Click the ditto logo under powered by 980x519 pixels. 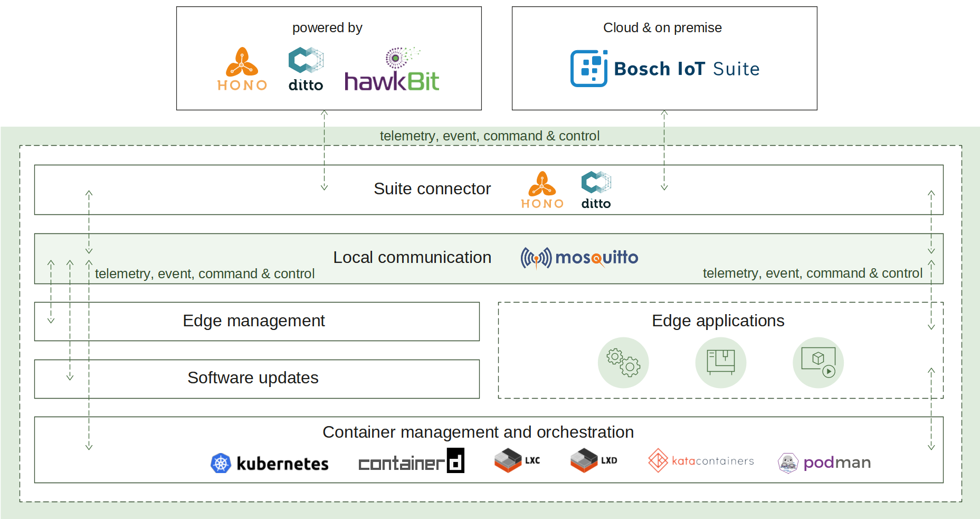306,69
